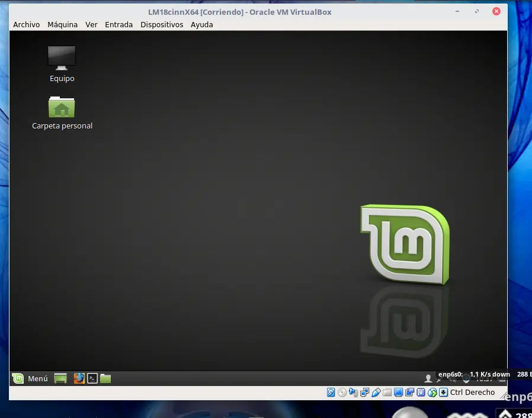Click the USB devices indicator icon
Viewport: 532px width, 418px height.
pyautogui.click(x=376, y=393)
